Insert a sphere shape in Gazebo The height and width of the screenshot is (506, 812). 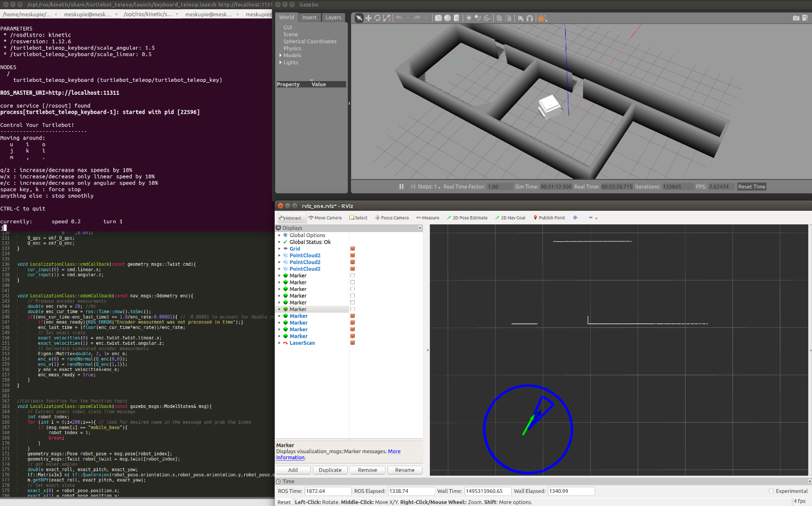coord(447,18)
